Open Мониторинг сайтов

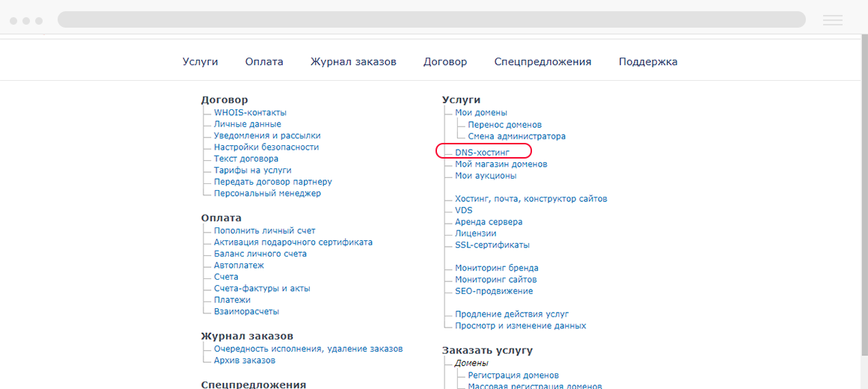[x=495, y=280]
